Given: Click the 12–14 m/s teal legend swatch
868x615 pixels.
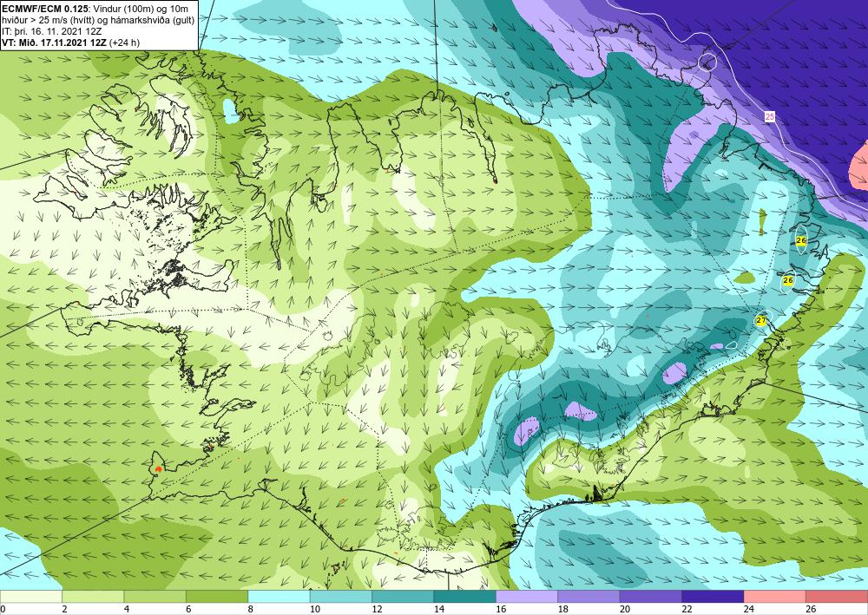Looking at the screenshot, I should 403,597.
